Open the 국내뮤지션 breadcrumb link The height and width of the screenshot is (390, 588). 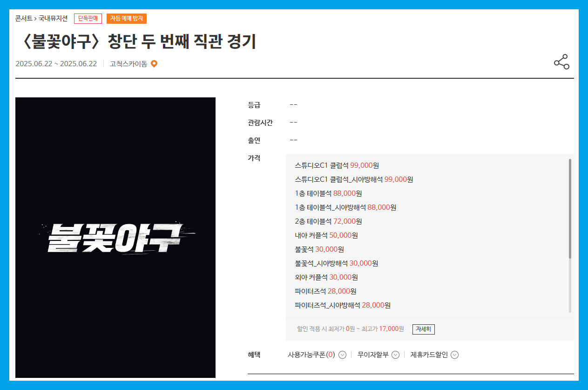click(53, 19)
